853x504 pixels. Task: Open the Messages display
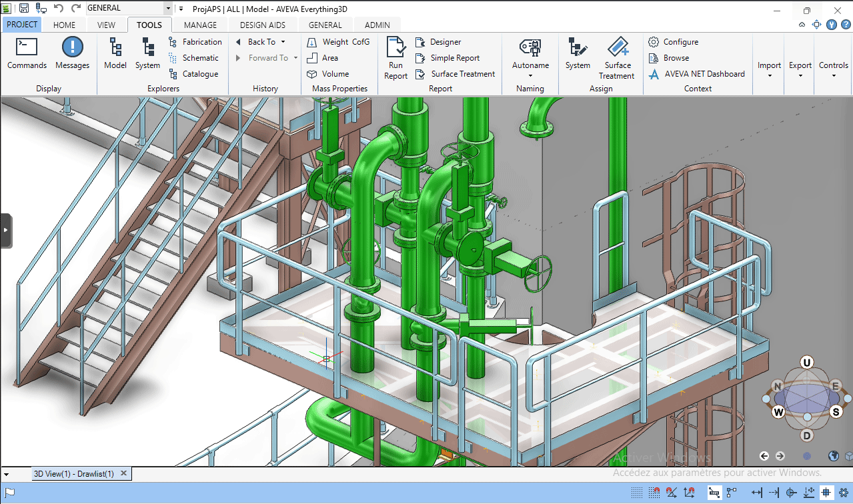click(x=72, y=53)
